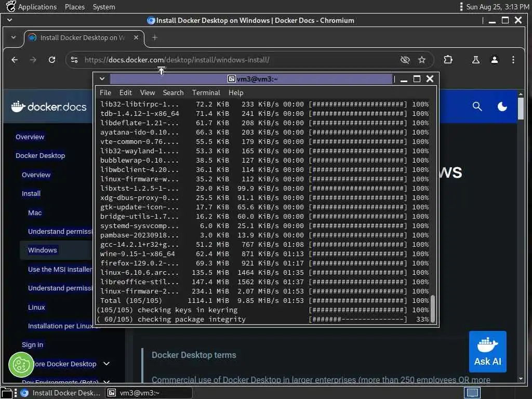The image size is (532, 399).
Task: Click the terminal scrollbar thumb
Action: pos(433,309)
